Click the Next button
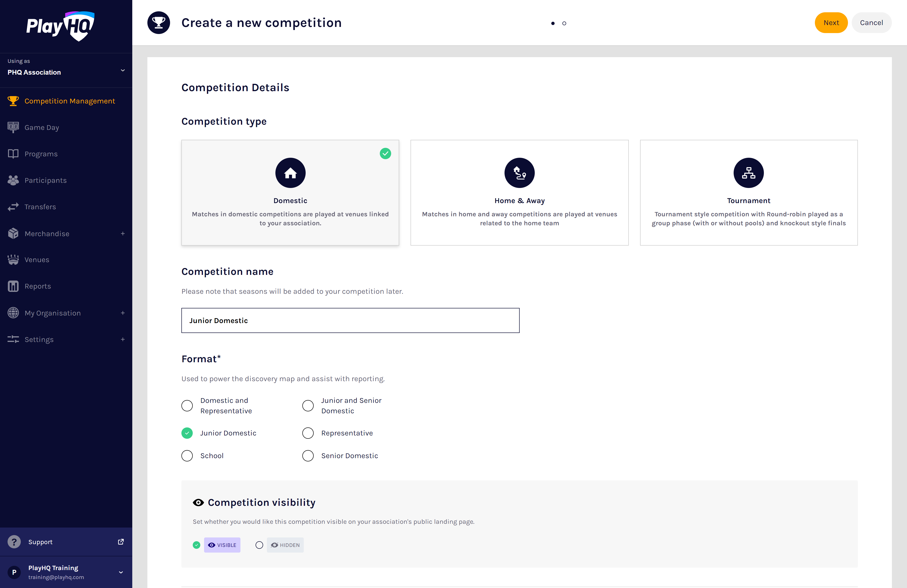Image resolution: width=907 pixels, height=588 pixels. tap(831, 23)
